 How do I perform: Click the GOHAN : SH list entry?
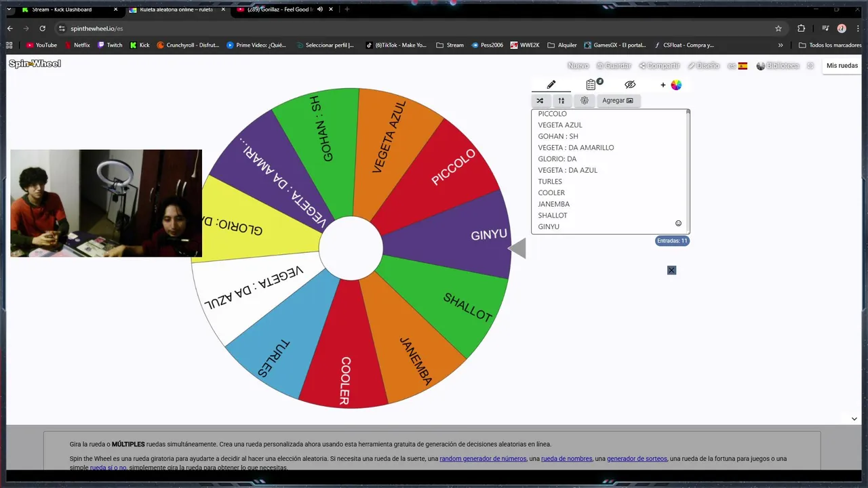(x=558, y=136)
